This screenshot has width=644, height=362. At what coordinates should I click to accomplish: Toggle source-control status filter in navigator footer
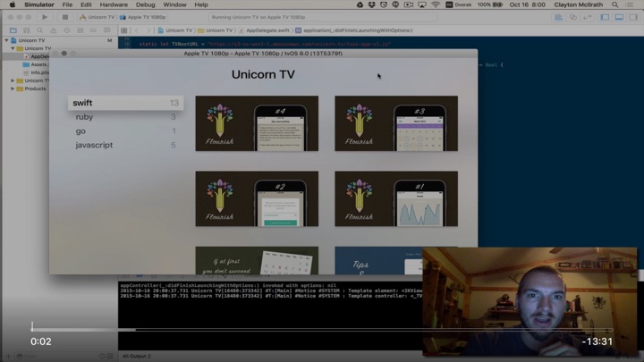coord(110,357)
